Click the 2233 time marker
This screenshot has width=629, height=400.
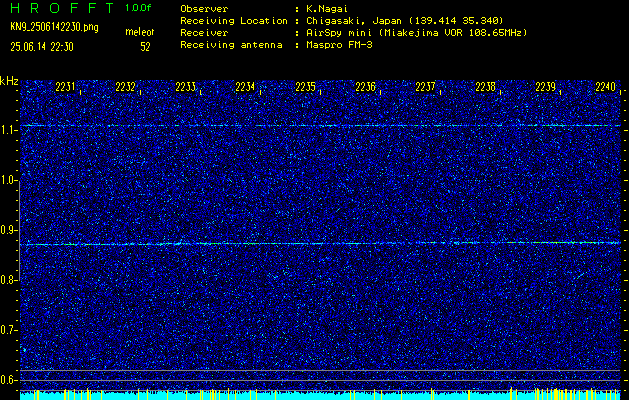185,87
